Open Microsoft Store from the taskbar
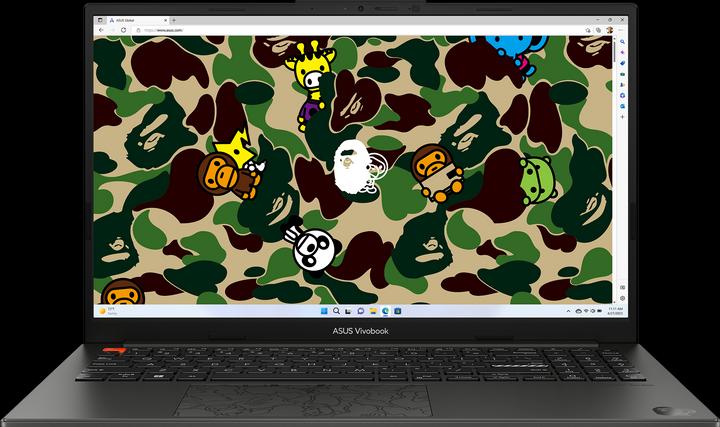The image size is (720, 427). [398, 311]
